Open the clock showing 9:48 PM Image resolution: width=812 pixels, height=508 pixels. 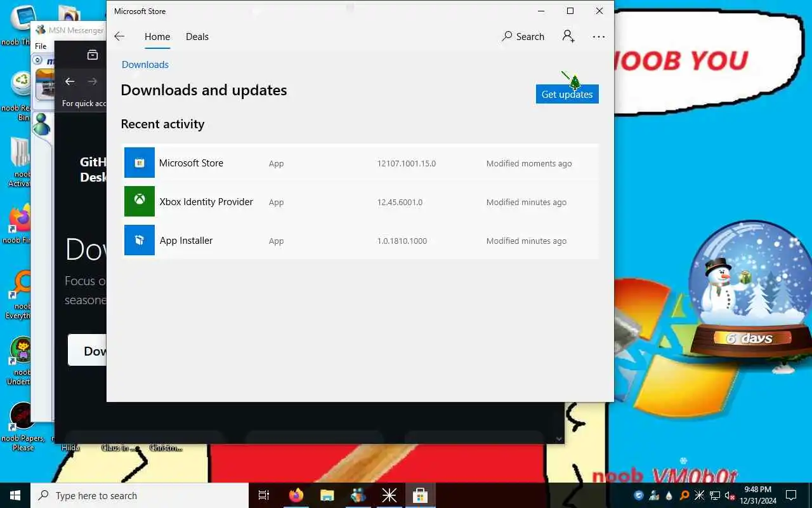pyautogui.click(x=758, y=495)
